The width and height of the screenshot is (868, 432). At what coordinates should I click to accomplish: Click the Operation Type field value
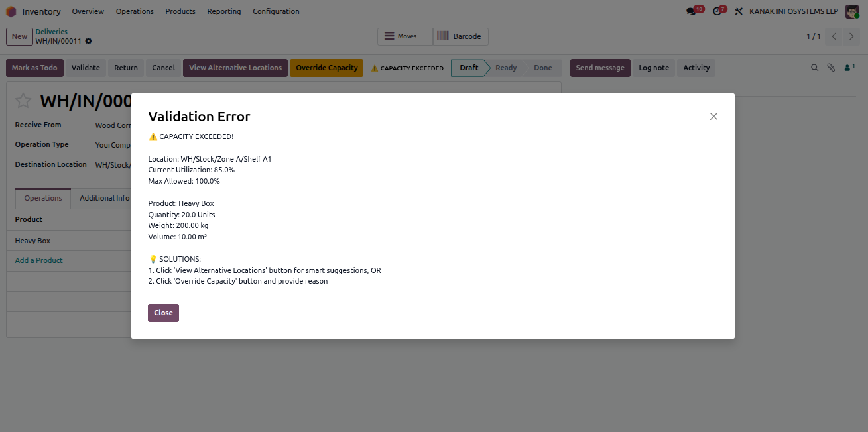[x=113, y=145]
